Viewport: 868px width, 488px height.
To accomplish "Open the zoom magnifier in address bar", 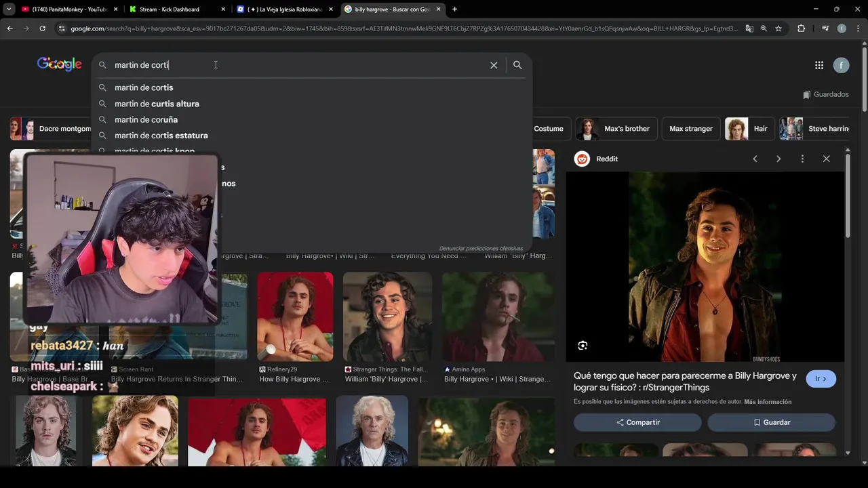I will tap(764, 28).
